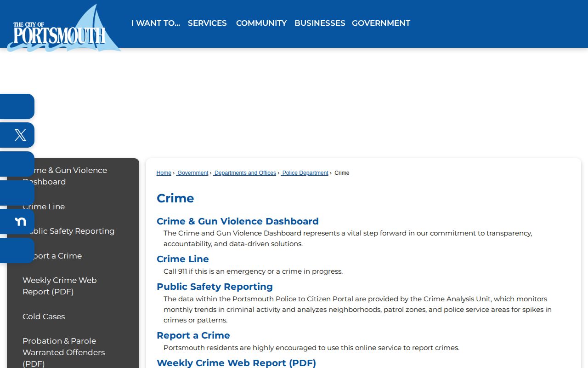Open Probation & Parole Warranted Offenders (PDF) sidebar link
This screenshot has height=368, width=588.
pos(63,352)
